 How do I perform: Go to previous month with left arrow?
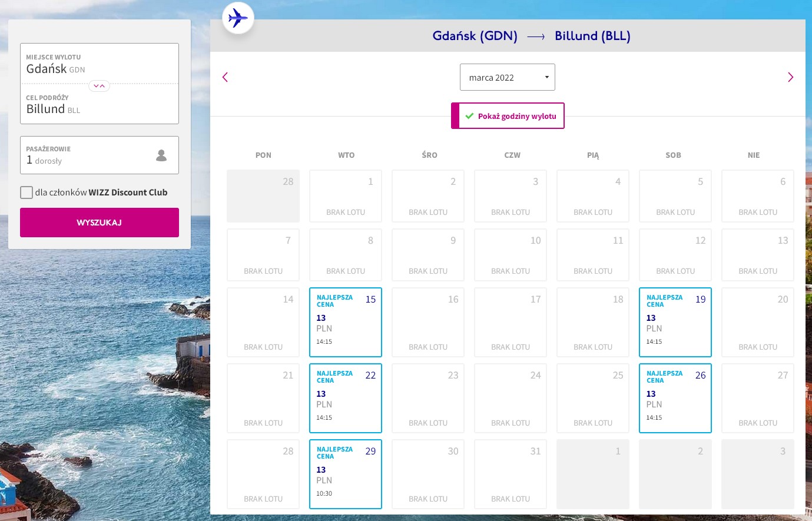click(x=225, y=77)
